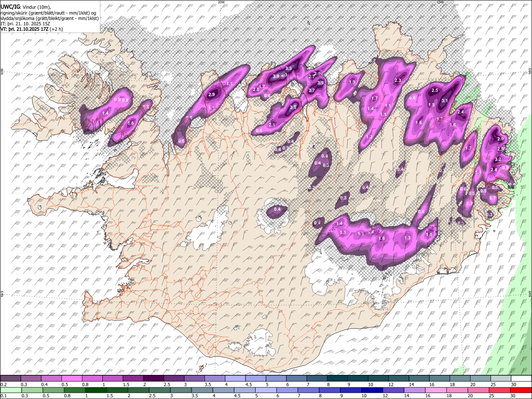Select the violet 12–14 swatch, bottom legend row
Viewport: 532px width, 399px height.
click(x=393, y=390)
